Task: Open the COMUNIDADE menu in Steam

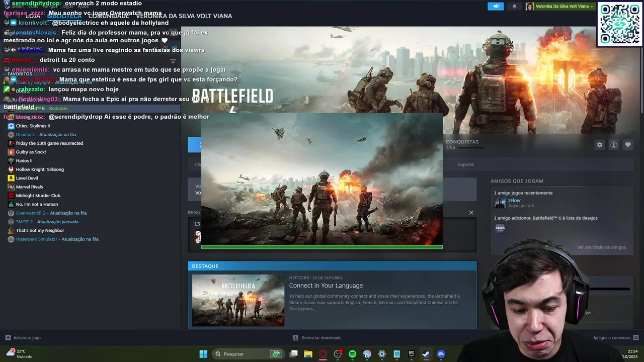Action: tap(109, 16)
